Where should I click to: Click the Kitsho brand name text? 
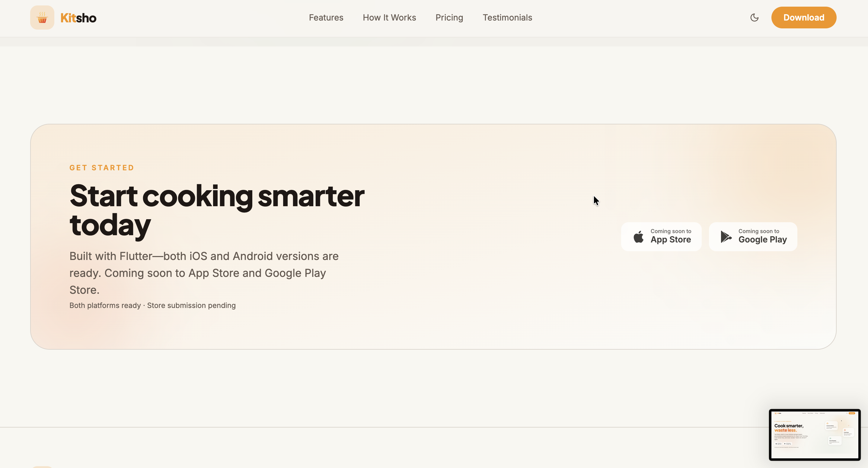[x=78, y=18]
